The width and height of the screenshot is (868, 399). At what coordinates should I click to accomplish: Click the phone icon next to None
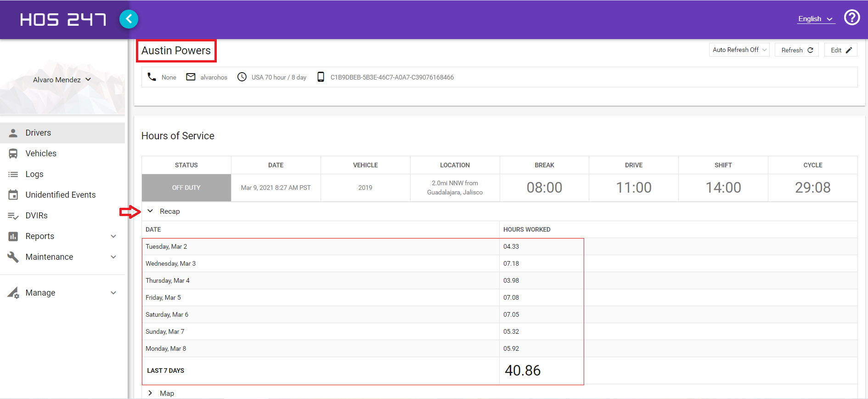tap(152, 77)
